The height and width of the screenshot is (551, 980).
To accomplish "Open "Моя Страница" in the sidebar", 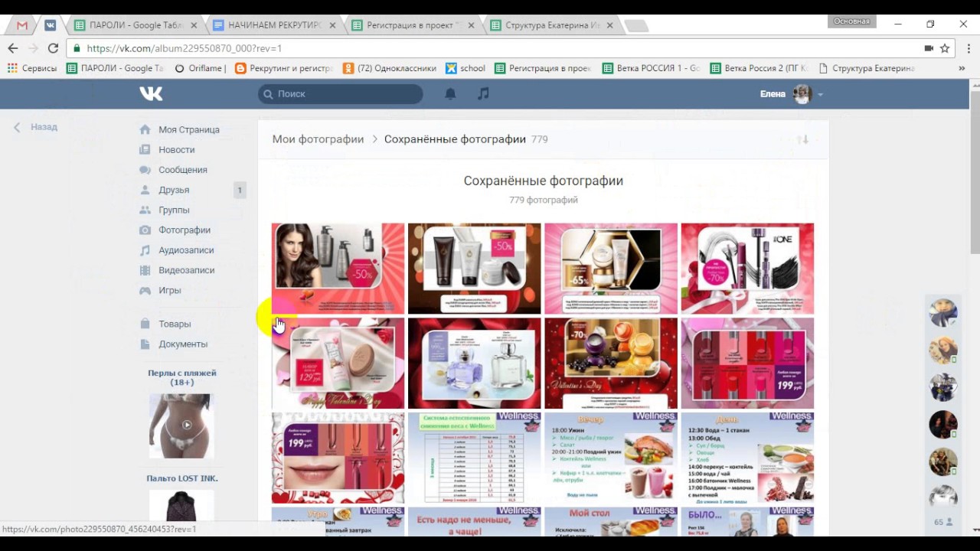I will click(188, 129).
